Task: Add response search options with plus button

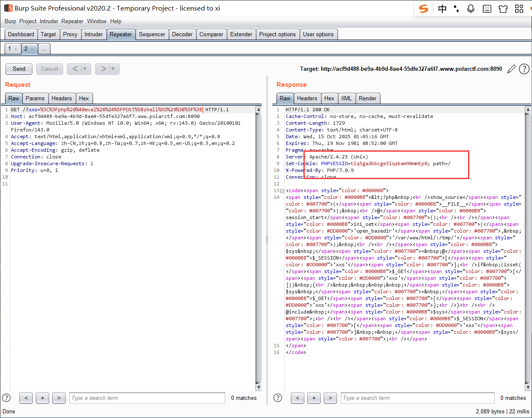Action: pyautogui.click(x=314, y=398)
